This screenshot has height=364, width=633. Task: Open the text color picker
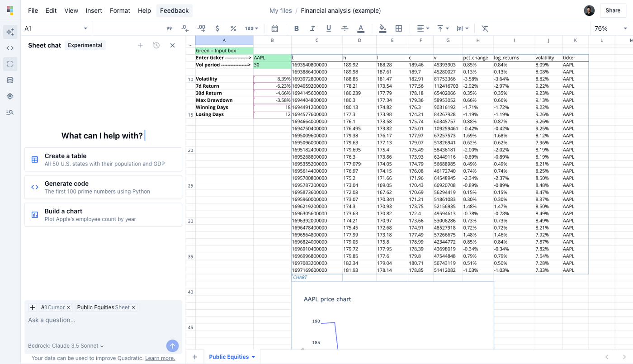pyautogui.click(x=361, y=28)
